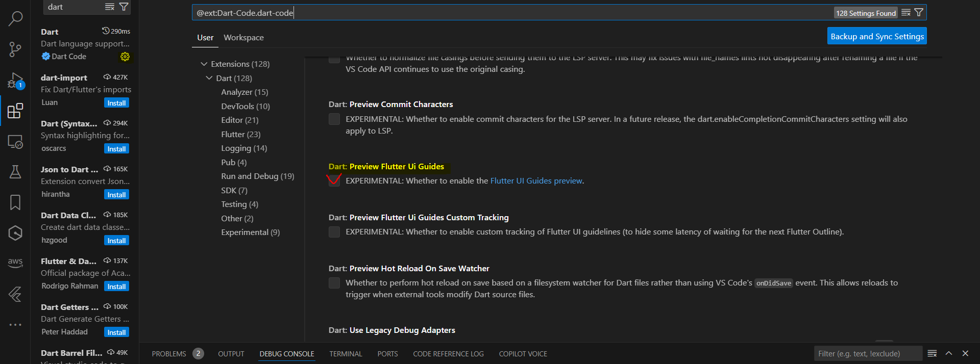The image size is (980, 364).
Task: Open Flutter UI Guides preview link
Action: click(536, 181)
